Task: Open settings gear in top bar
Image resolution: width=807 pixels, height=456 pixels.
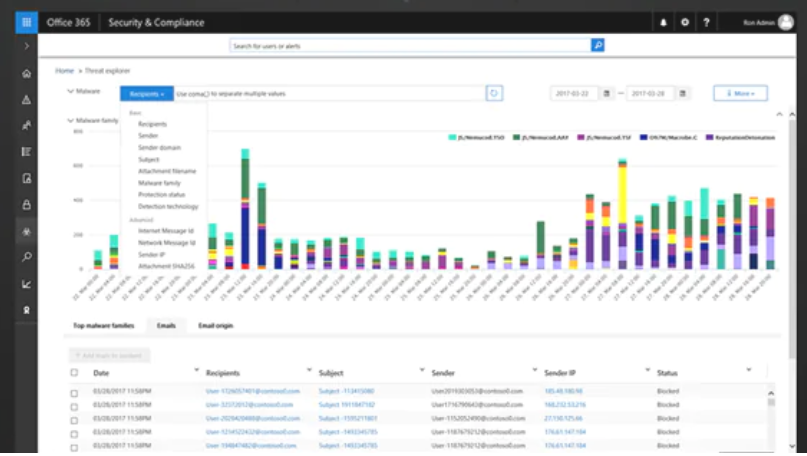Action: (685, 23)
